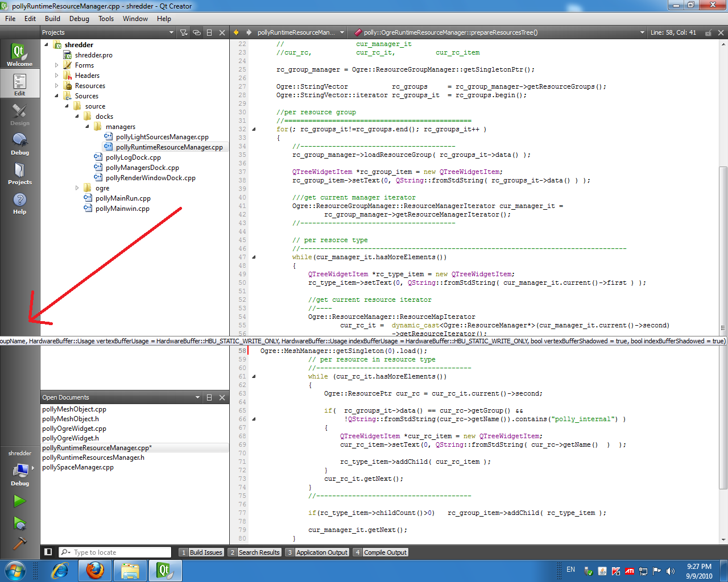The image size is (728, 582).
Task: Switch to Debug mode in sidebar
Action: click(x=19, y=143)
